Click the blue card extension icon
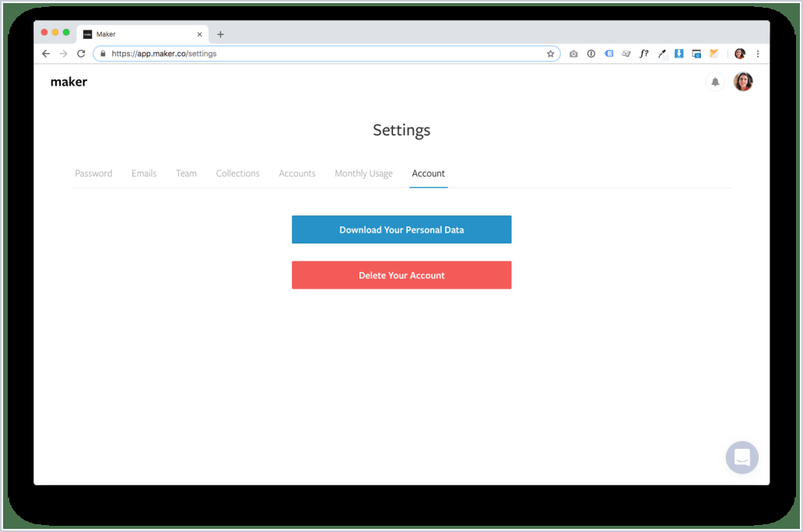803x532 pixels. click(x=609, y=54)
